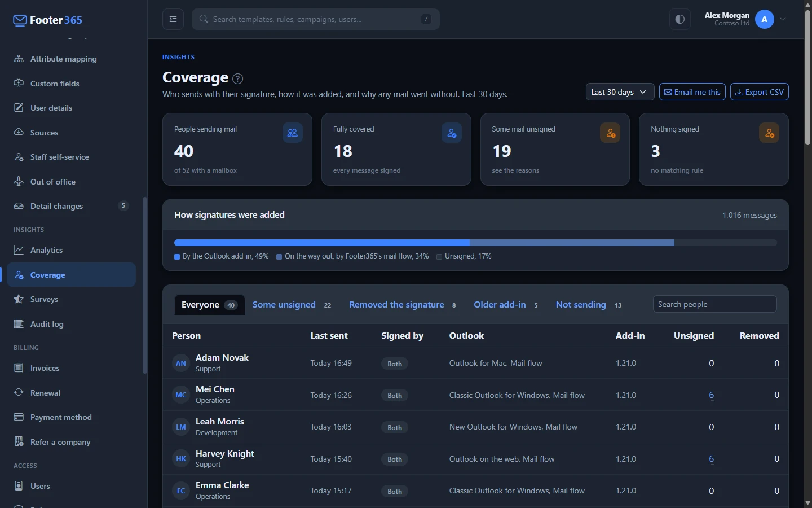
Task: Open Mei Chen's unsigned count of 6
Action: point(711,395)
